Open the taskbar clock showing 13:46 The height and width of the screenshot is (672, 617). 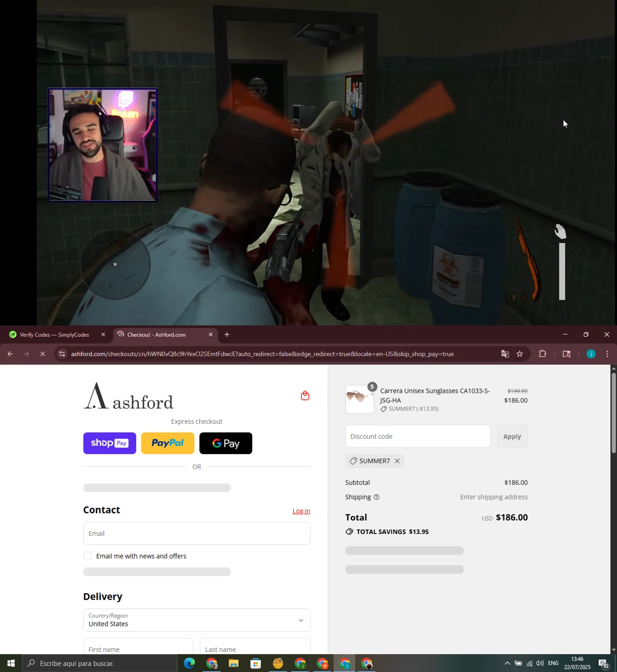[x=577, y=663]
